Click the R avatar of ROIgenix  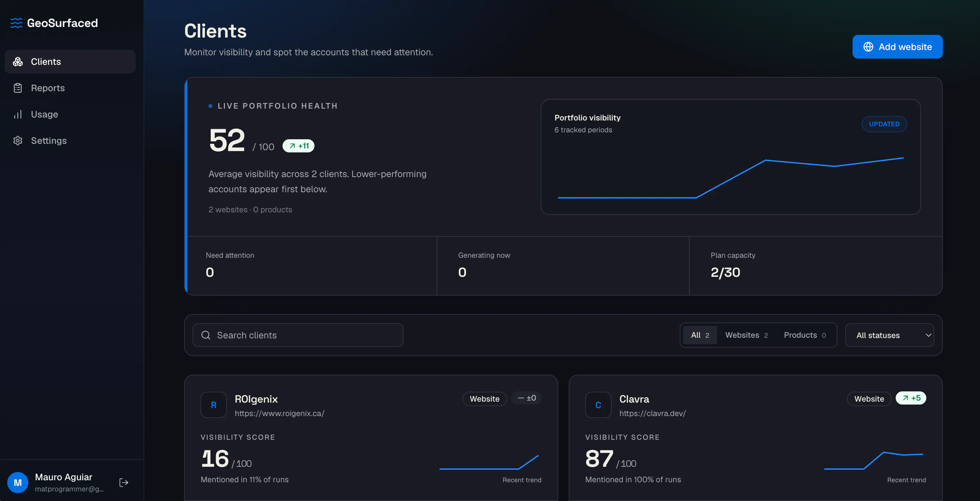click(x=214, y=405)
